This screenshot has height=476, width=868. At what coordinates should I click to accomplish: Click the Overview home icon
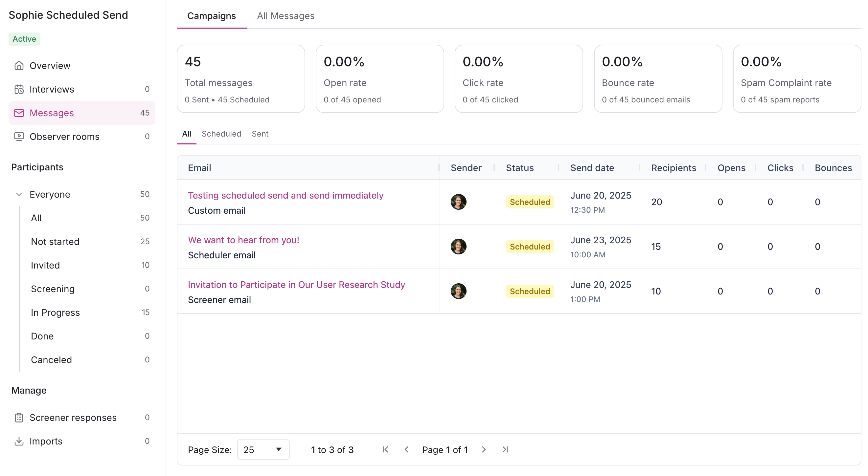pos(19,66)
